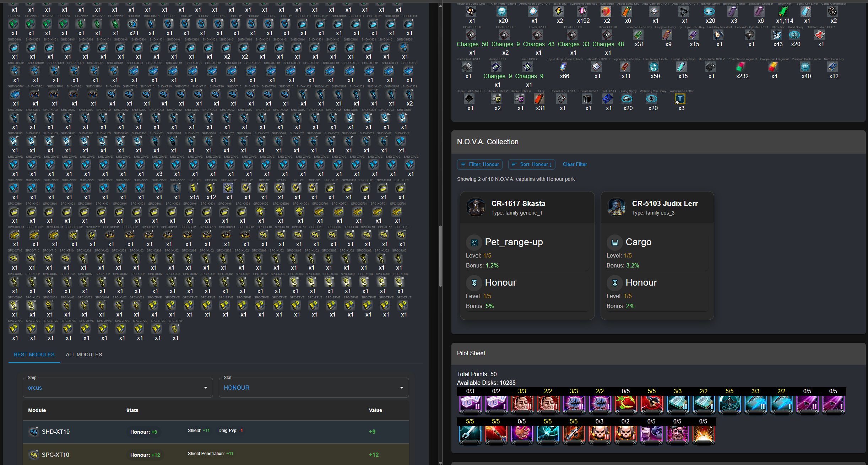Click the CR-1617 Skasta portrait thumbnail

pos(476,207)
